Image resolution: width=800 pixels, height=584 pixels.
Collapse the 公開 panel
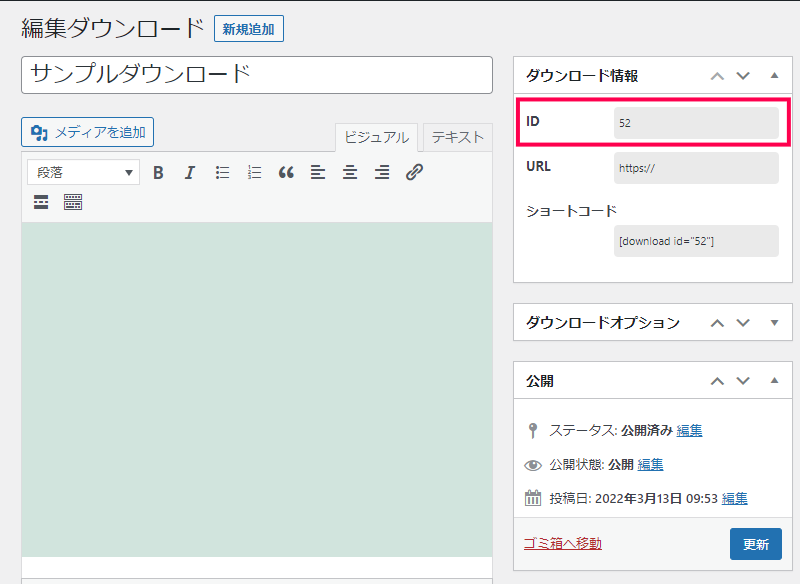click(x=774, y=380)
